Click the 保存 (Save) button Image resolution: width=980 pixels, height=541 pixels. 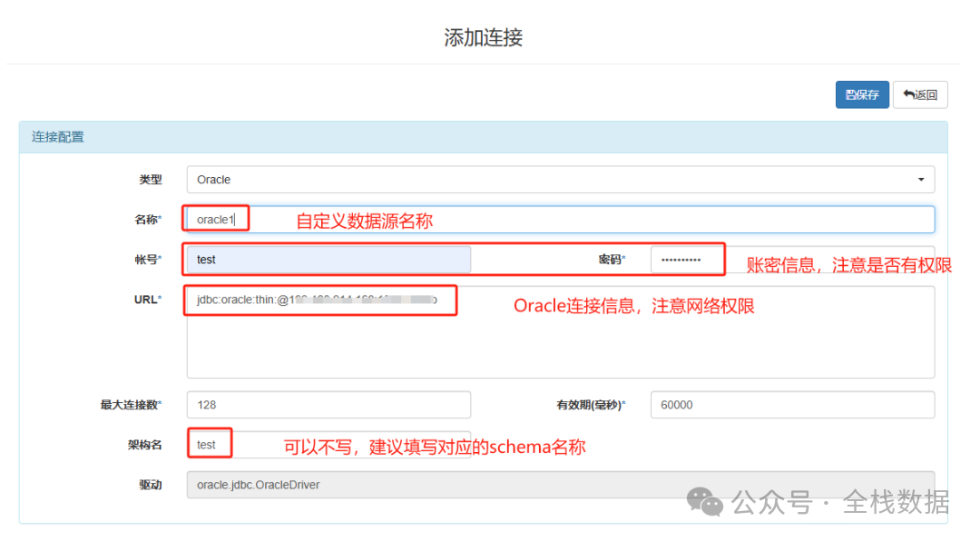861,94
